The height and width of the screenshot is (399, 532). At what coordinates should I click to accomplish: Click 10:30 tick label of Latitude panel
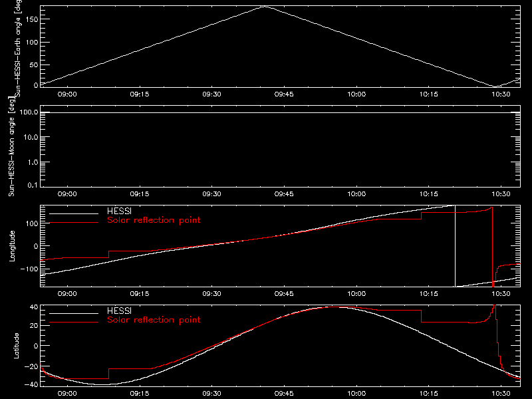pyautogui.click(x=501, y=394)
